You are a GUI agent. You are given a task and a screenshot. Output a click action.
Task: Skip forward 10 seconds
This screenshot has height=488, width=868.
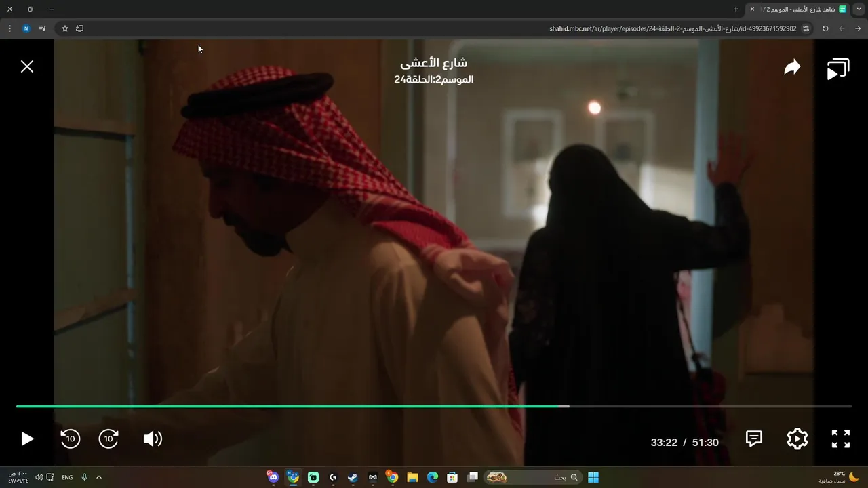pos(108,439)
